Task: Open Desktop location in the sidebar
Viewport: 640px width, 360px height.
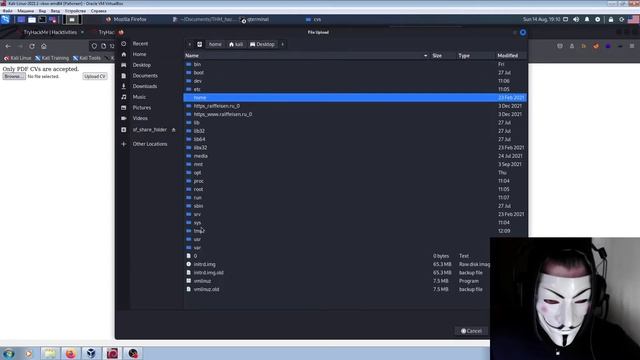Action: coord(142,65)
